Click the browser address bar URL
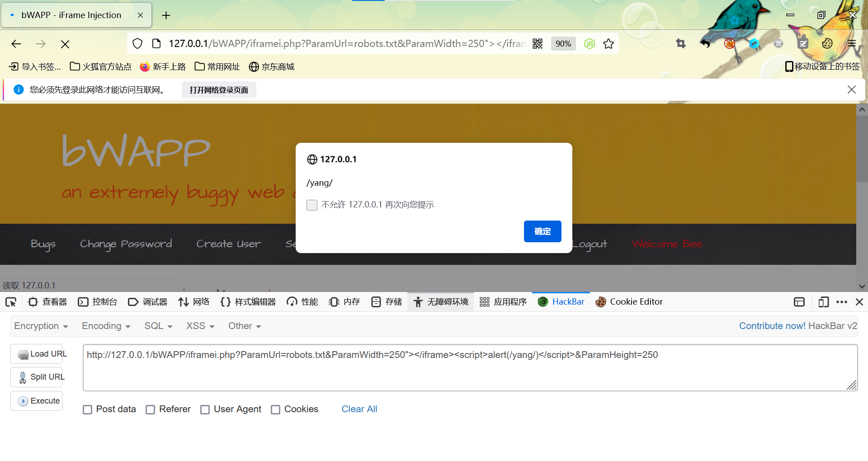Image resolution: width=868 pixels, height=461 pixels. point(347,43)
